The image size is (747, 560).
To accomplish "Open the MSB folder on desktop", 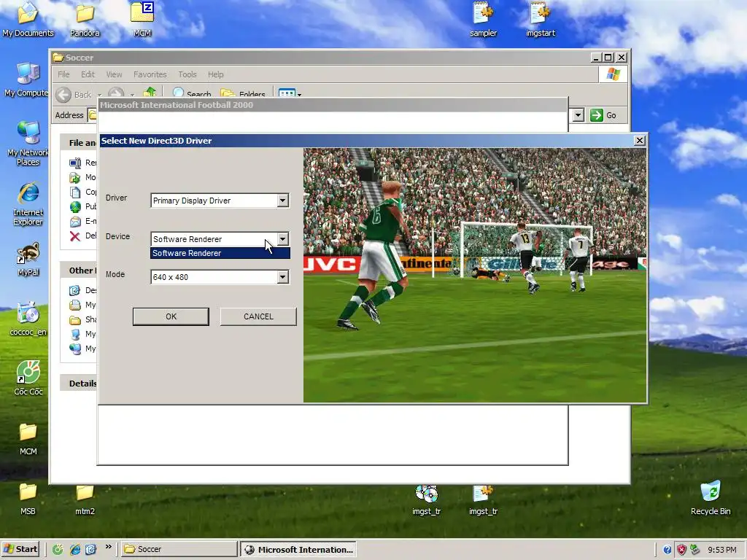I will pos(28,499).
